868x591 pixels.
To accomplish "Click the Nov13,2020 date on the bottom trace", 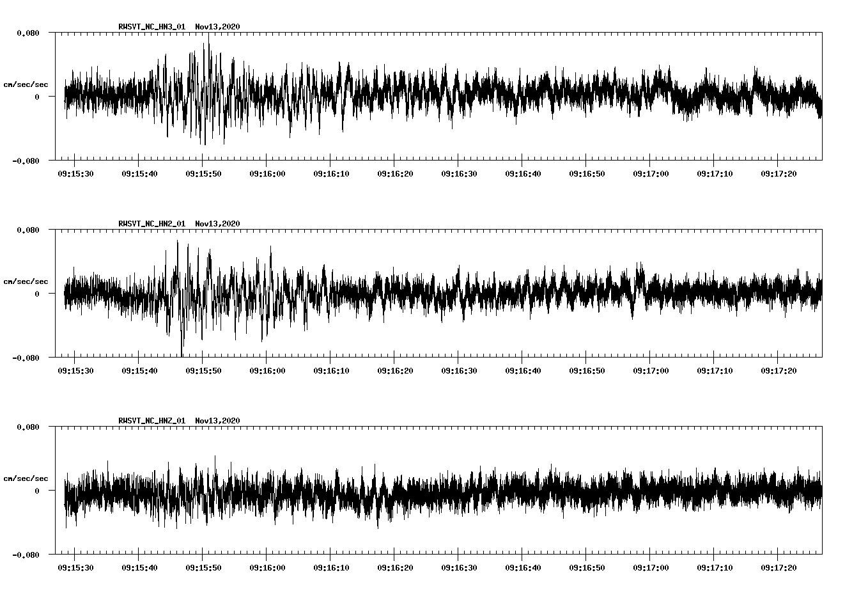I will coord(217,422).
